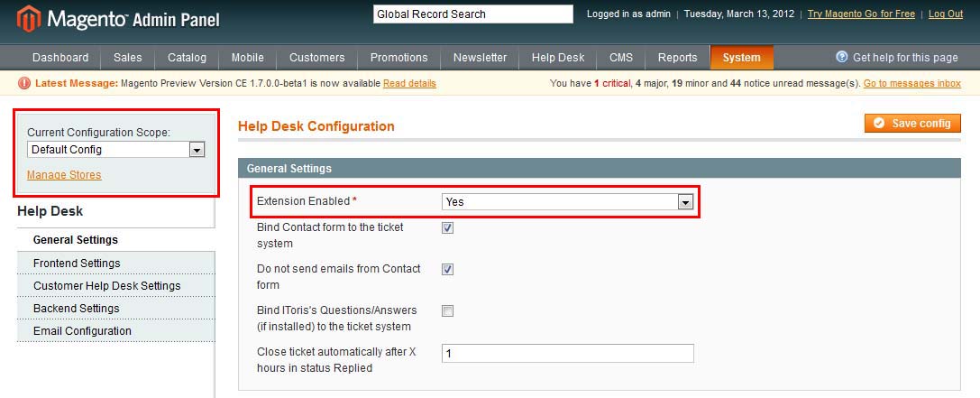The image size is (980, 398).
Task: Select Email Configuration tab
Action: (x=115, y=330)
